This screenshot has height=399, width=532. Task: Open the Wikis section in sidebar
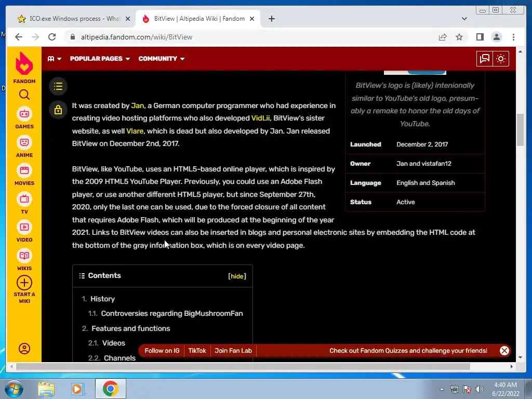click(x=24, y=260)
